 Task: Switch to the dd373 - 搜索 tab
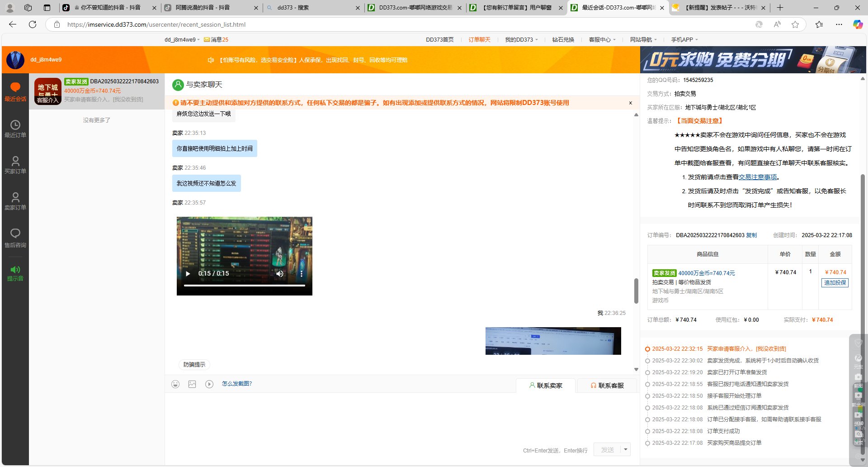313,8
